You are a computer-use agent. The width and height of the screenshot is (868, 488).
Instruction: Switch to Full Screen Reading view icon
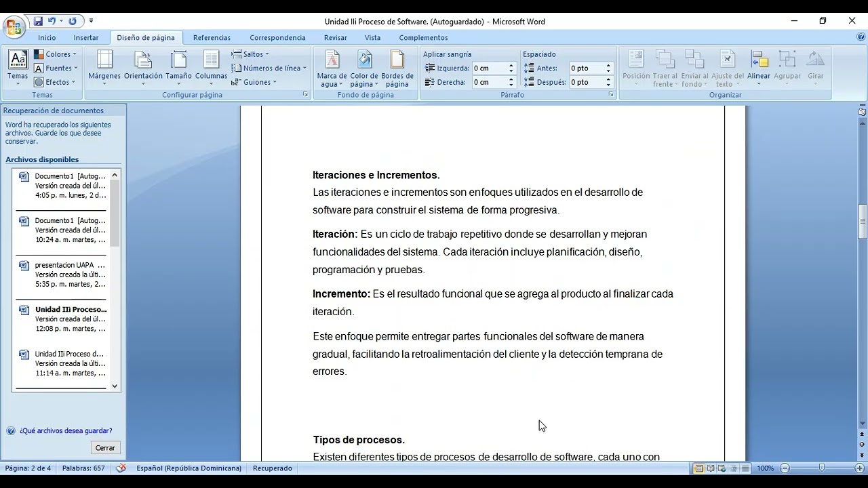click(x=710, y=468)
